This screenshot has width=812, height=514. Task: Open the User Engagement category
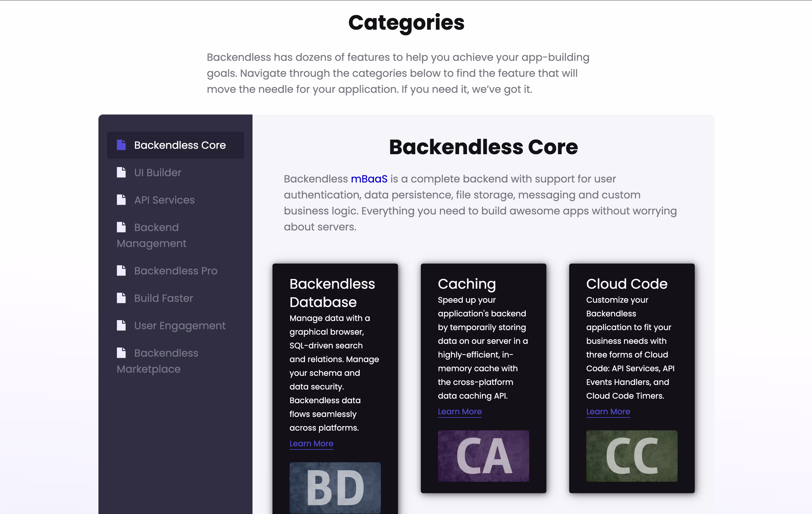[179, 326]
